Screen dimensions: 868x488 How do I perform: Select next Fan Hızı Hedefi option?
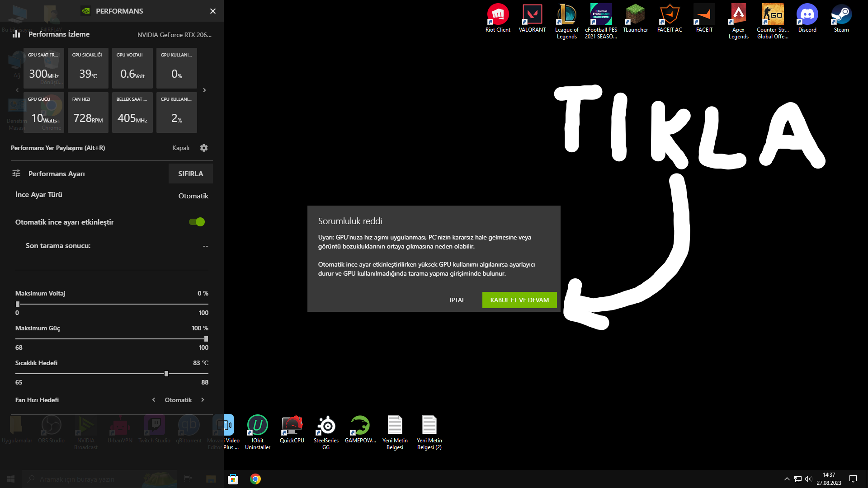pyautogui.click(x=203, y=400)
